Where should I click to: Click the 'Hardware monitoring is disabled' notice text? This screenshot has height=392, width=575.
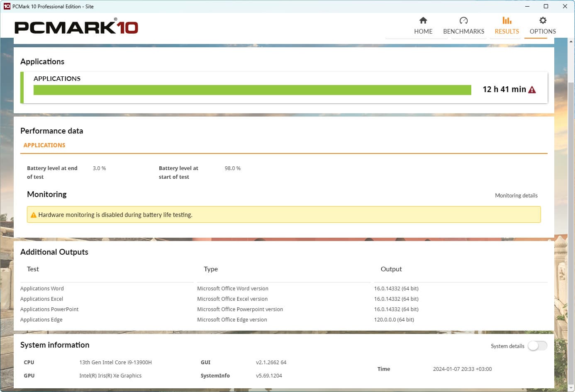(115, 215)
